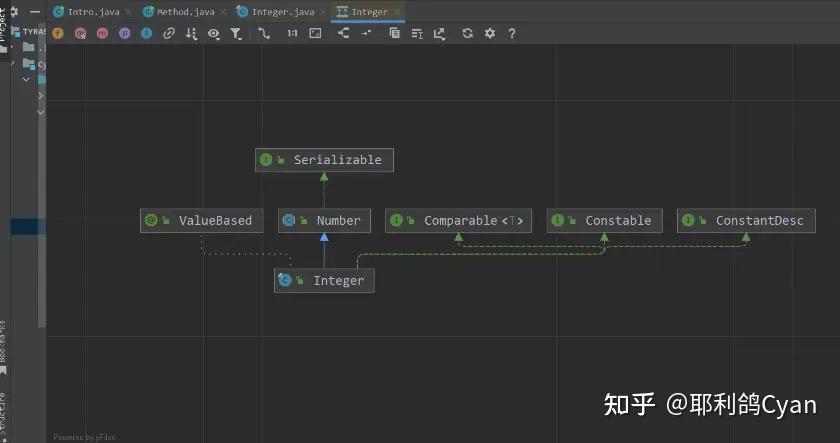Screen dimensions: 840x443
Task: Toggle Constructors display in diagram toolbar
Action: (80, 33)
